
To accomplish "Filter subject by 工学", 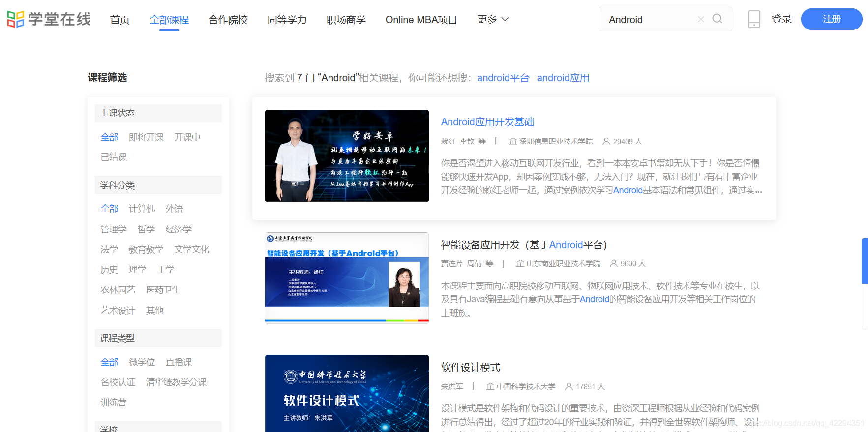I will 166,270.
